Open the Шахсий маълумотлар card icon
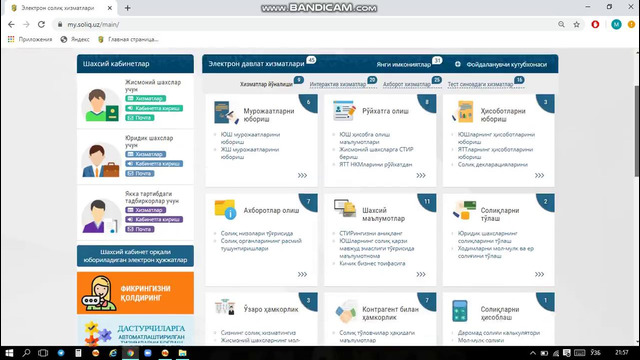The width and height of the screenshot is (640, 360). (x=344, y=208)
